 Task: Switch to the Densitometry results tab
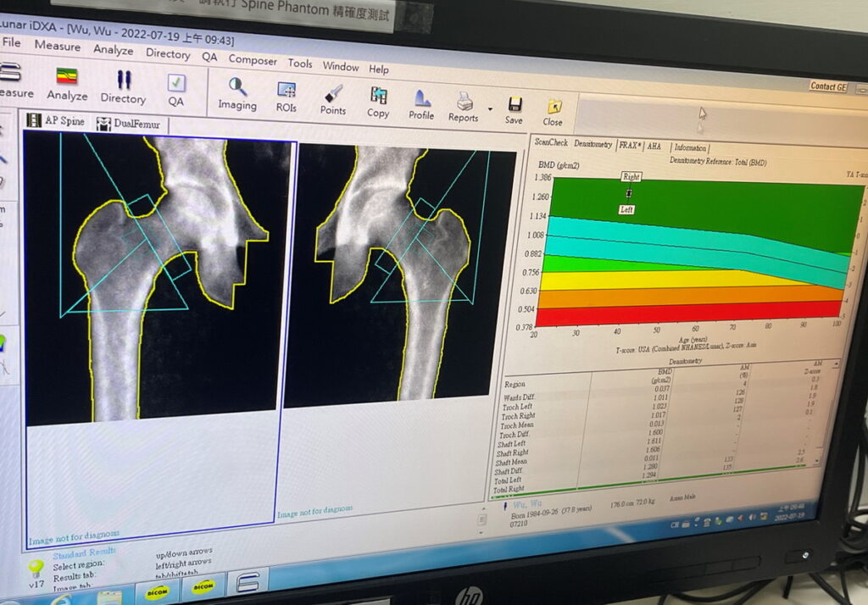593,144
